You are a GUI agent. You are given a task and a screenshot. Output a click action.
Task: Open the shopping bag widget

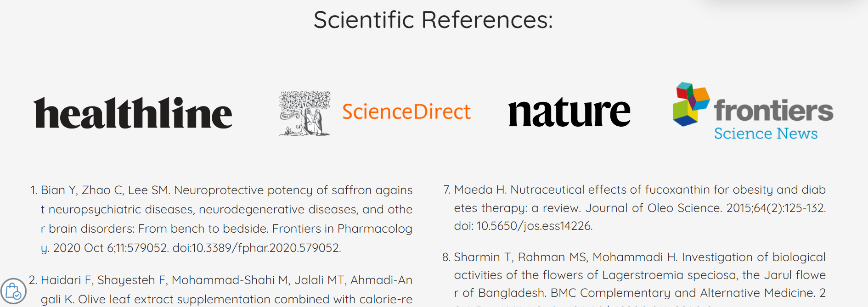(x=14, y=291)
